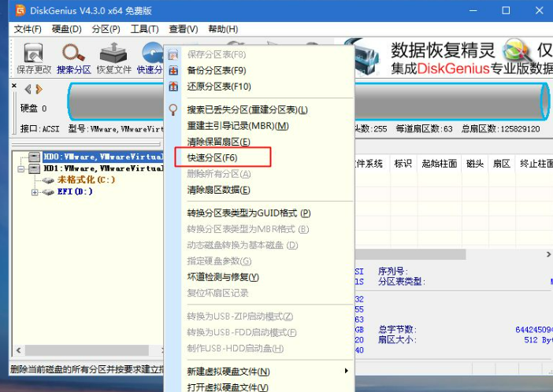Open the 文件(F) menu

click(28, 29)
